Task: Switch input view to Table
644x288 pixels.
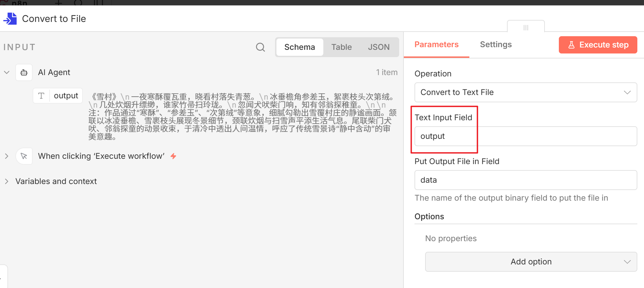Action: tap(341, 47)
